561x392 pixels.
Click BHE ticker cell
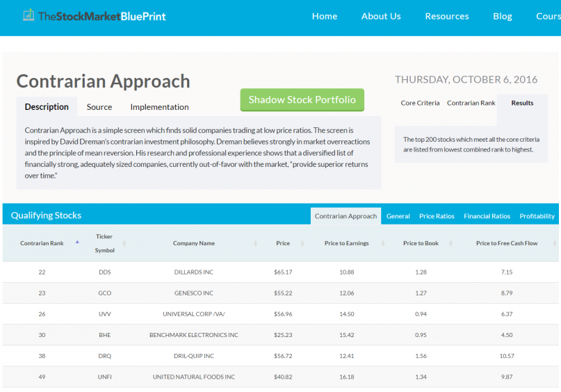pyautogui.click(x=105, y=335)
